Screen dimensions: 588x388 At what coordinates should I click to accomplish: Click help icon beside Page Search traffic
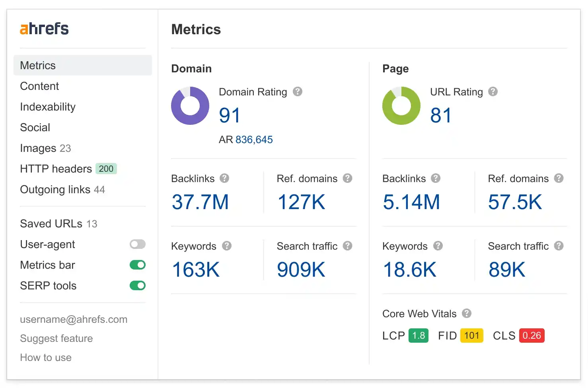pyautogui.click(x=559, y=246)
